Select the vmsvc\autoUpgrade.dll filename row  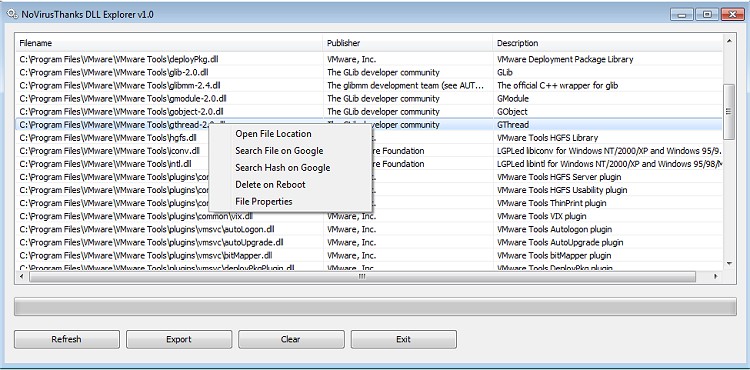pyautogui.click(x=151, y=242)
